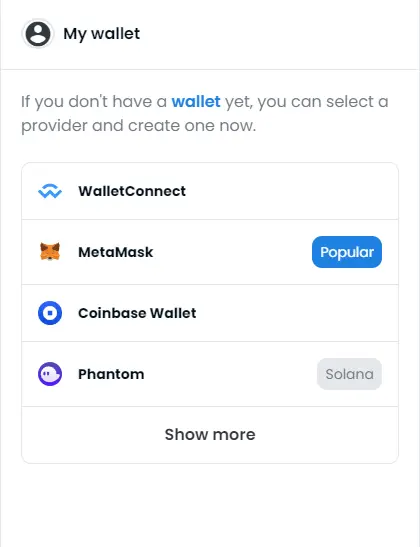Image resolution: width=420 pixels, height=547 pixels.
Task: Click the WalletConnect wave logo icon
Action: coord(50,191)
